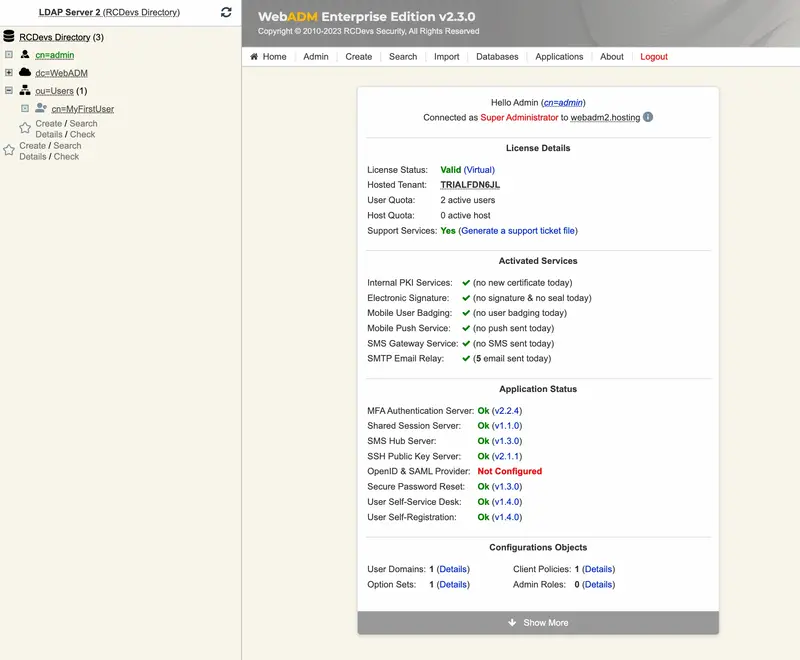Click Create under RCDevs Directory root
Screen dimensions: 800x660
pos(33,145)
